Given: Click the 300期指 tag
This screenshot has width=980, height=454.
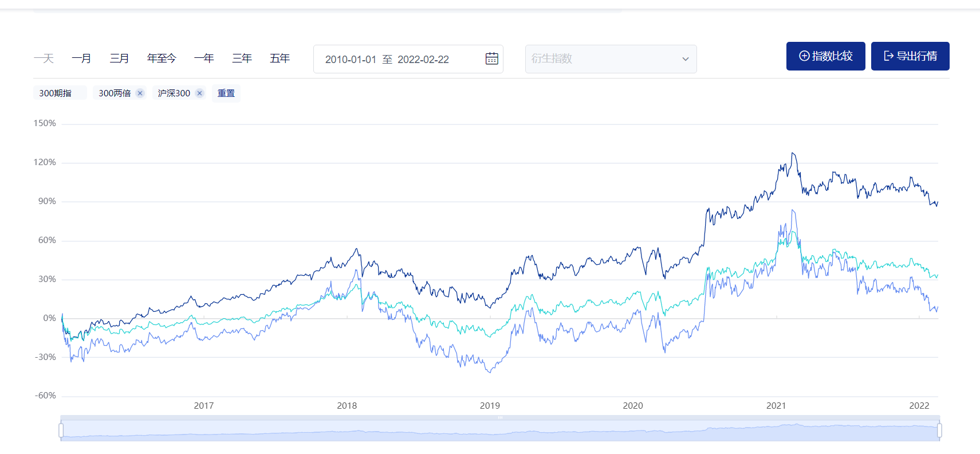Looking at the screenshot, I should 56,93.
